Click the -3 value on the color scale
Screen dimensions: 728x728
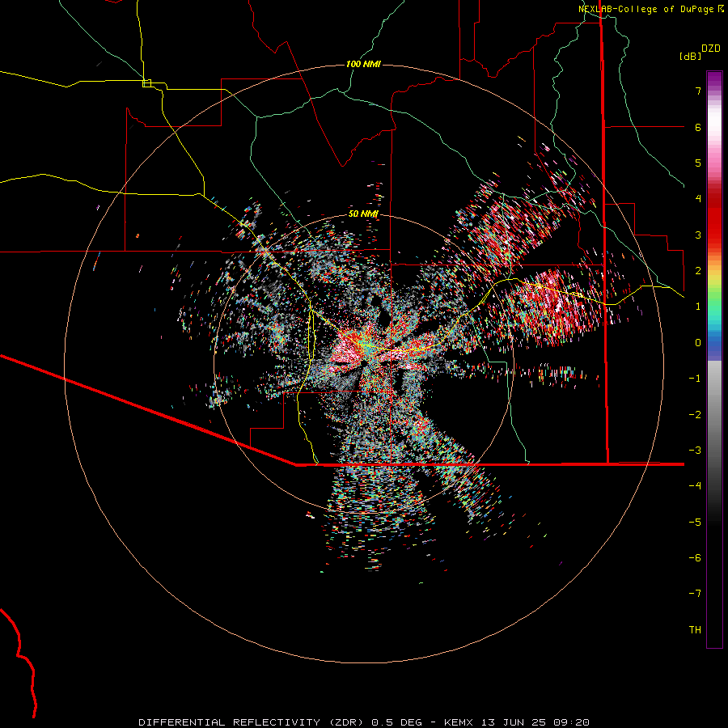pos(695,451)
